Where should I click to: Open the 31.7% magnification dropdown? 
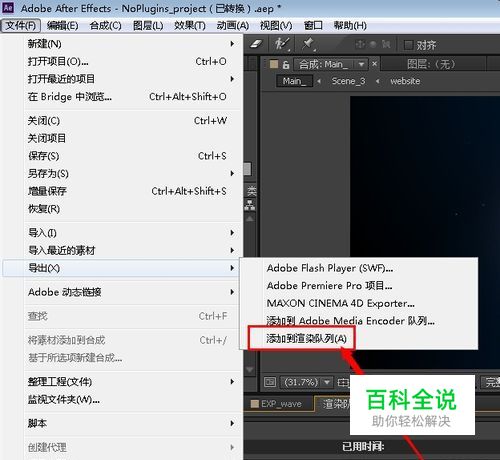point(327,382)
